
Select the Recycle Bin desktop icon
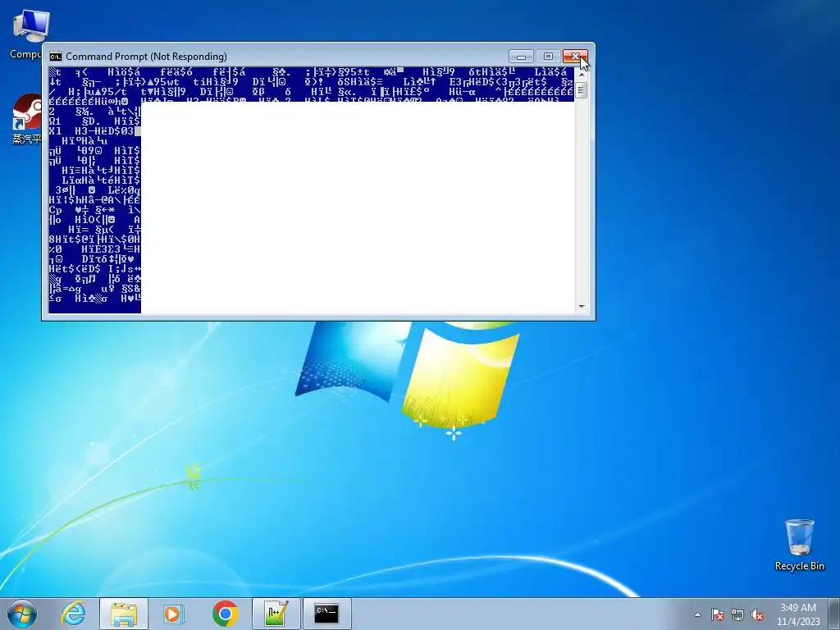799,545
